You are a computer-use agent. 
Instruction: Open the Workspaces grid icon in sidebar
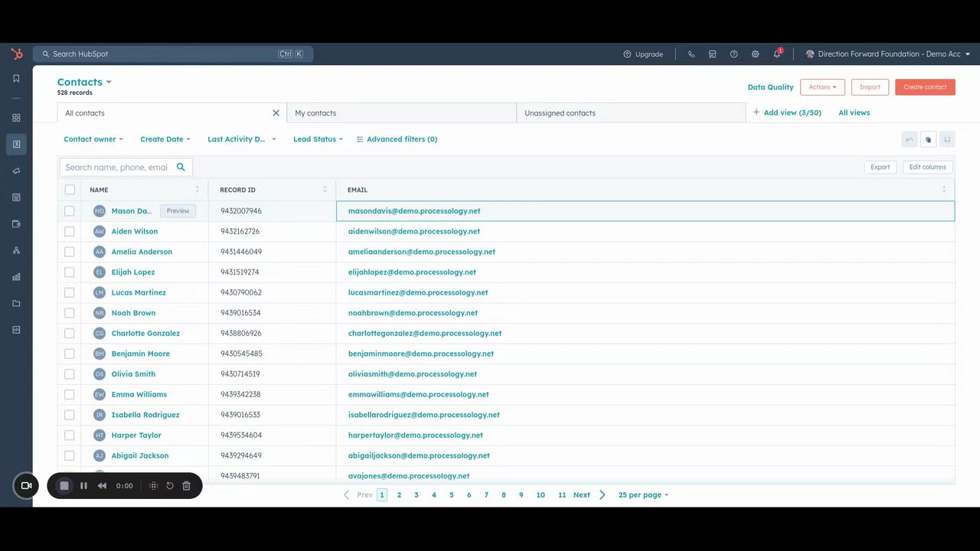[x=16, y=118]
